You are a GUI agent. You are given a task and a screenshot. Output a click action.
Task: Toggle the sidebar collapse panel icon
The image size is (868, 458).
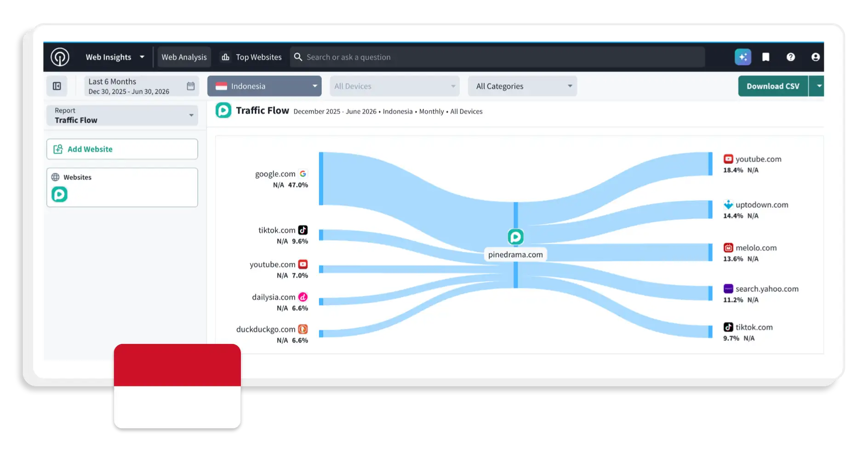(x=57, y=86)
